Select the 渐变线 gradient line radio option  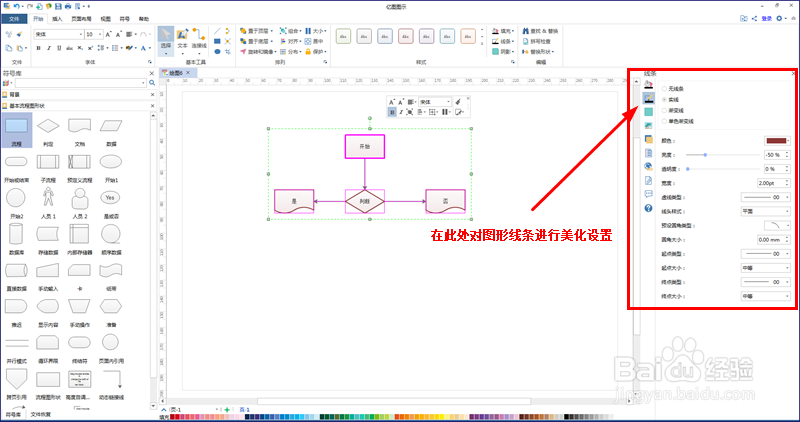[x=673, y=111]
